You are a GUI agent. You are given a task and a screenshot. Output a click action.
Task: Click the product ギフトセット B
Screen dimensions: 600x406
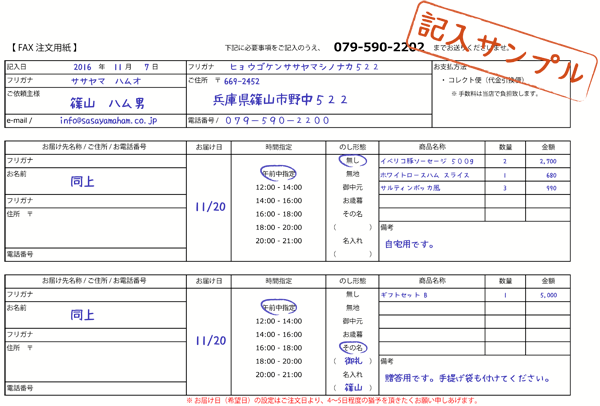pyautogui.click(x=404, y=295)
